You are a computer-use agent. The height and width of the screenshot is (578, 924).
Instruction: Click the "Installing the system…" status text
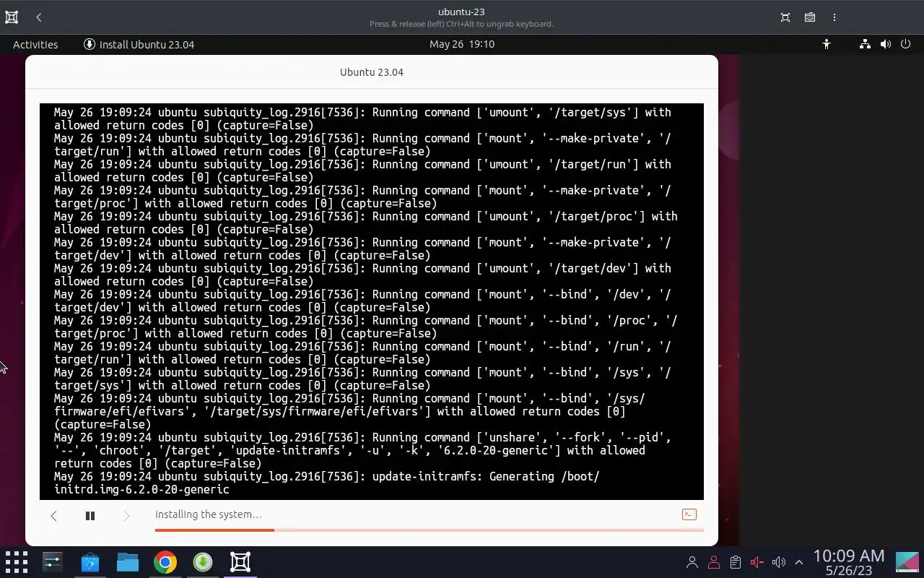pyautogui.click(x=209, y=514)
